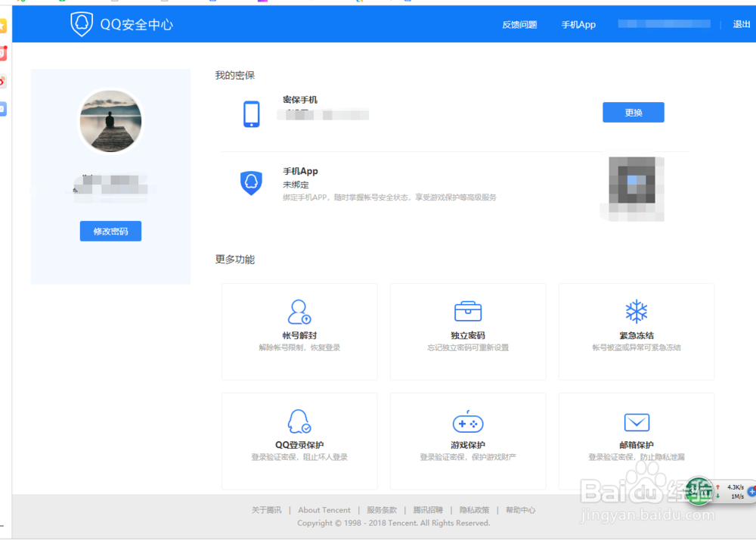Image resolution: width=756 pixels, height=541 pixels.
Task: Open 紧急冻结 snowflake icon
Action: coord(637,311)
